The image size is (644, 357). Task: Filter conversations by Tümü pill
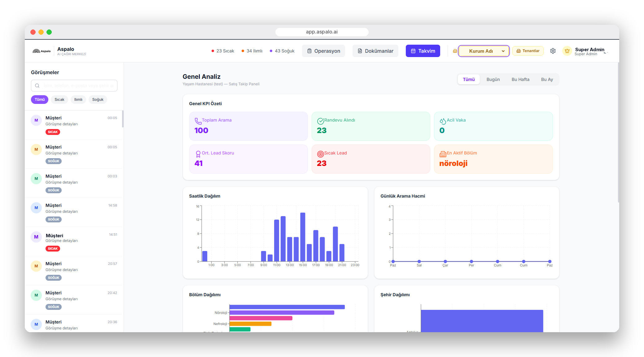coord(40,100)
